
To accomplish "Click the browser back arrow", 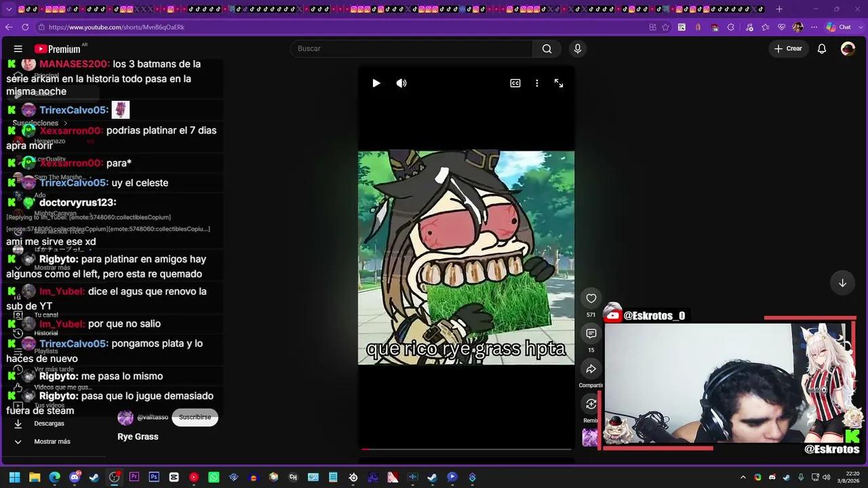I will (9, 27).
